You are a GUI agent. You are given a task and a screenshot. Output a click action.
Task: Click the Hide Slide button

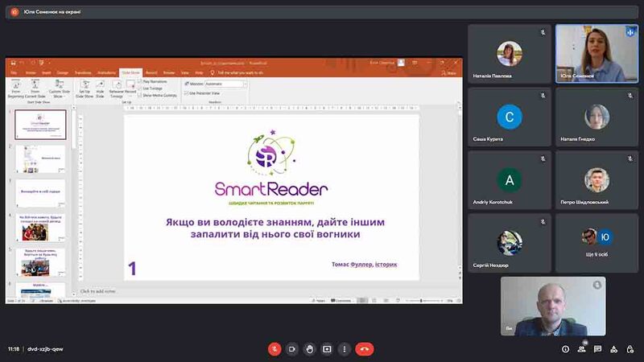point(100,89)
